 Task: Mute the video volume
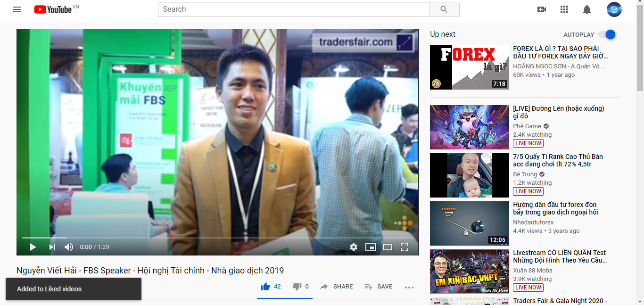tap(69, 247)
